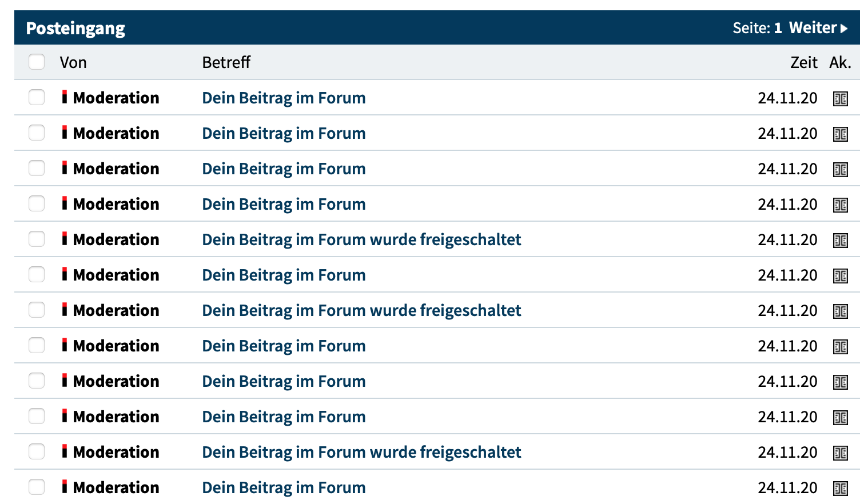Click the book icon next to the third freigeschaltet message

click(x=840, y=452)
